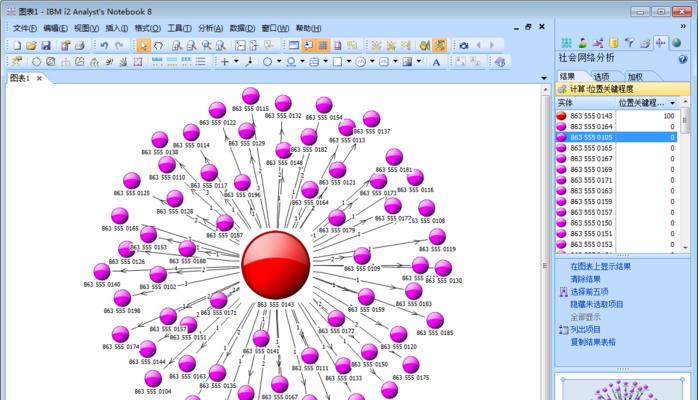This screenshot has width=698, height=400.
Task: Open the chart tab list dropdown arrow
Action: [544, 78]
